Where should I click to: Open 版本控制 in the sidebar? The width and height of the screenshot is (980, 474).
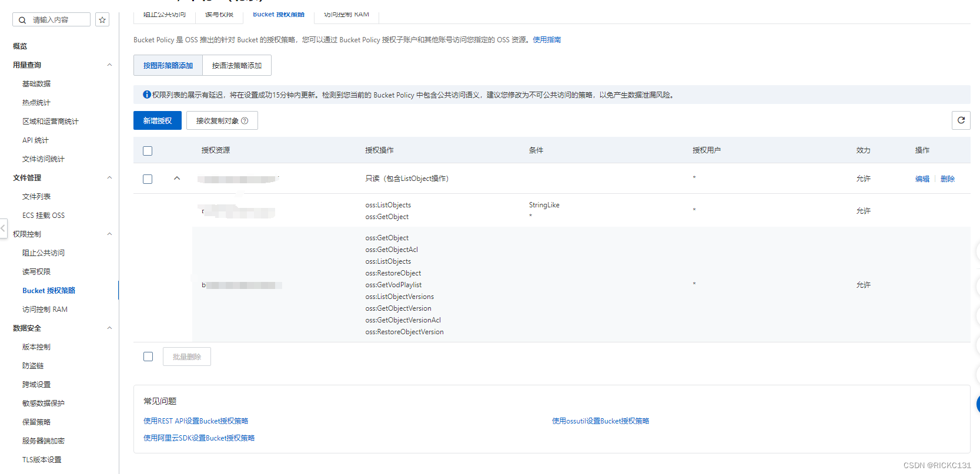tap(36, 347)
